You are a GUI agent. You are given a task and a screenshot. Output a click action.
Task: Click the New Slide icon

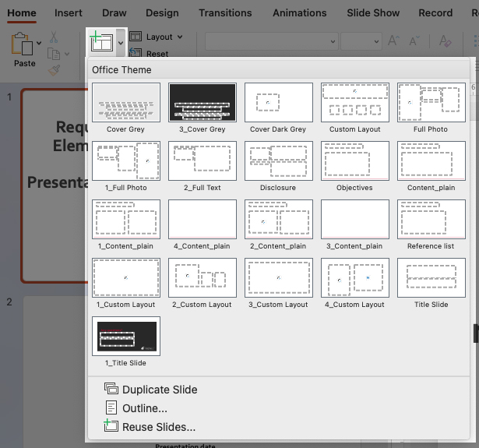[x=100, y=42]
